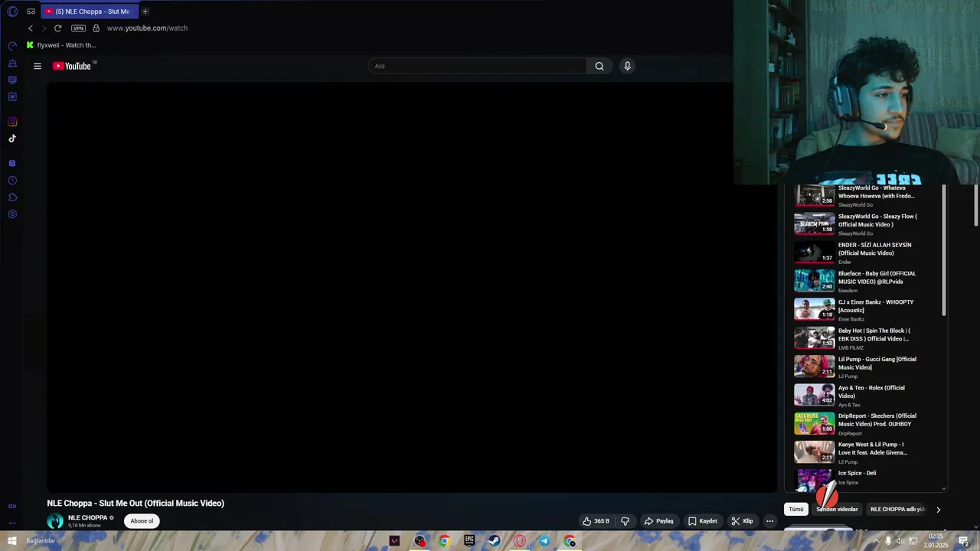Open 'ENDER - SİZİ ALLAH SEVSİN' video
Image resolution: width=980 pixels, height=551 pixels.
tap(875, 249)
